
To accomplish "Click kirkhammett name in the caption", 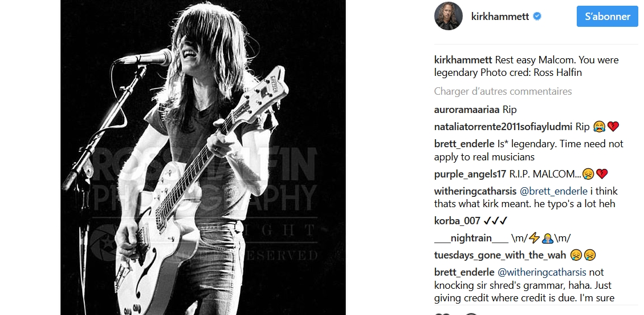I will tap(463, 60).
